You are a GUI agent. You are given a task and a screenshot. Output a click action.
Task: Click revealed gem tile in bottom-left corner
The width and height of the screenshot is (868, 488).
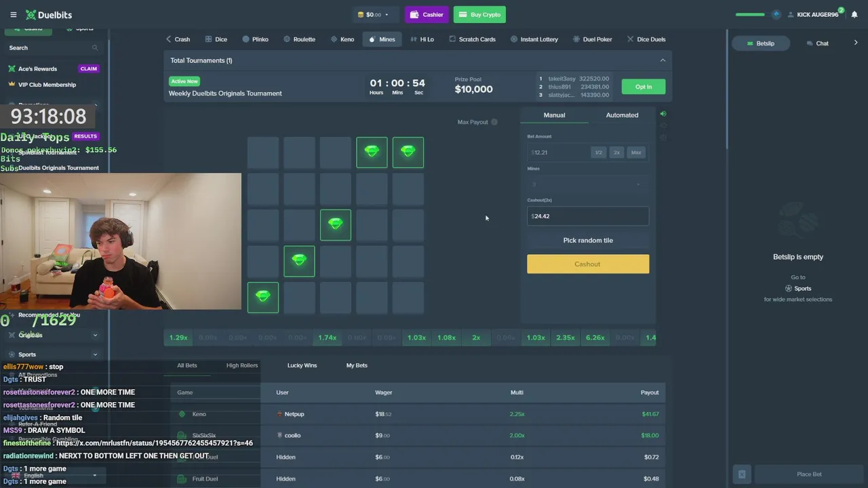coord(263,298)
